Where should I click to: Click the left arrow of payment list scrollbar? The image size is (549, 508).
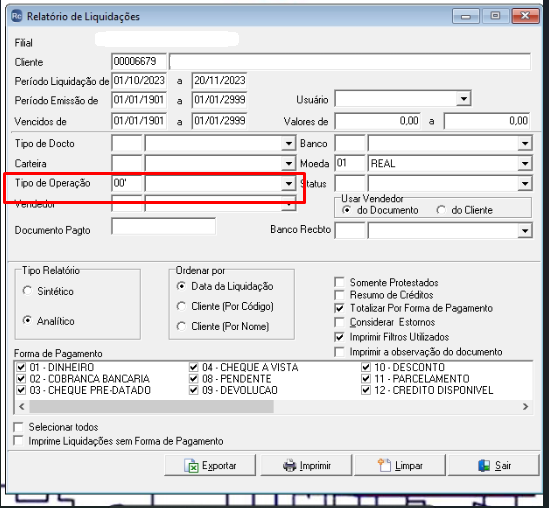tap(22, 406)
